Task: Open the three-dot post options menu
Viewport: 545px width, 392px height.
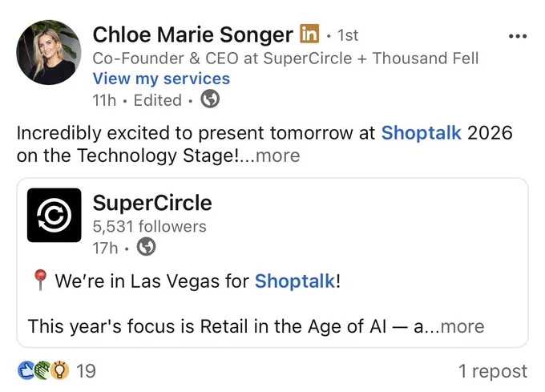Action: tap(518, 36)
